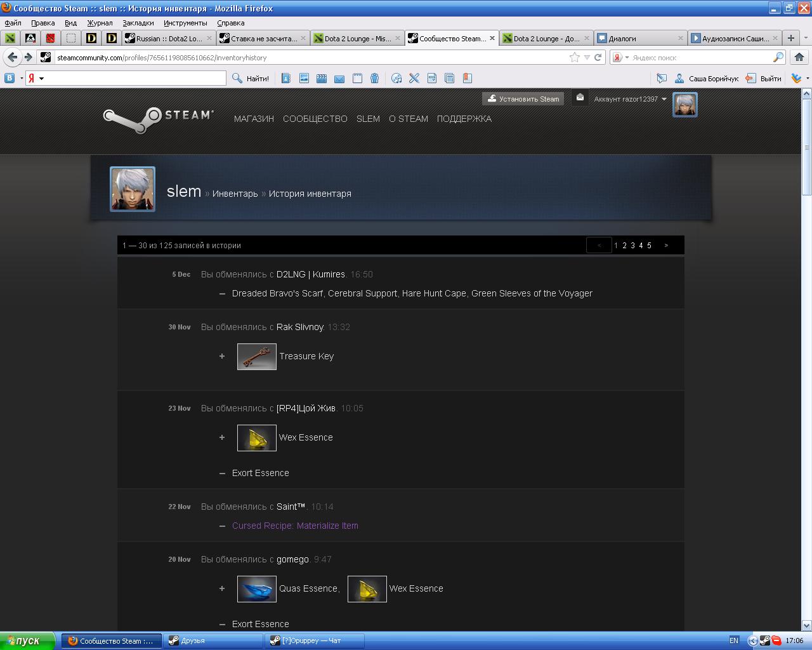Click the small account avatar top right
The height and width of the screenshot is (650, 812).
pyautogui.click(x=685, y=105)
